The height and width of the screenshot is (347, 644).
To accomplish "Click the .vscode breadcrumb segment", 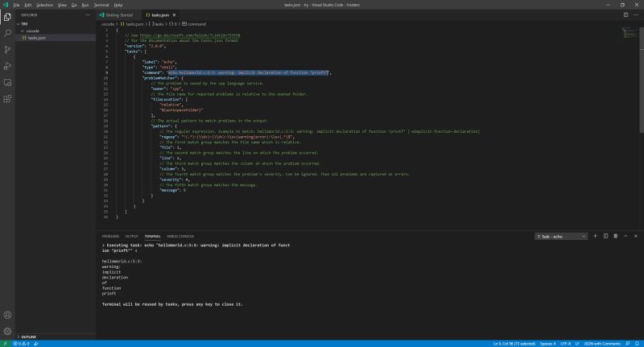I will 108,24.
